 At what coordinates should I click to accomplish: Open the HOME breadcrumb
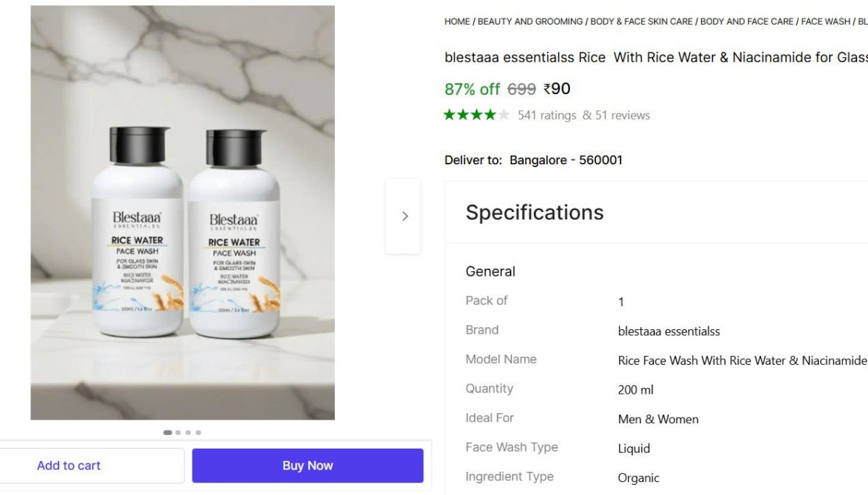tap(456, 22)
